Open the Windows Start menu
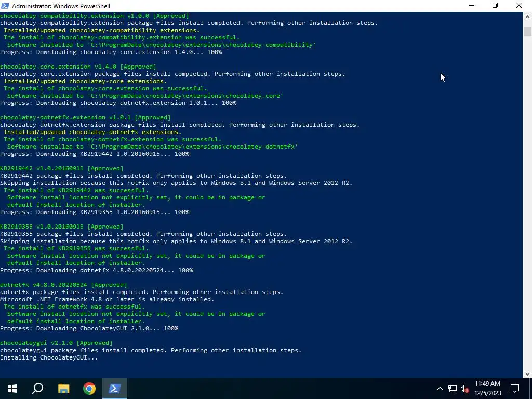This screenshot has width=532, height=399. click(12, 389)
